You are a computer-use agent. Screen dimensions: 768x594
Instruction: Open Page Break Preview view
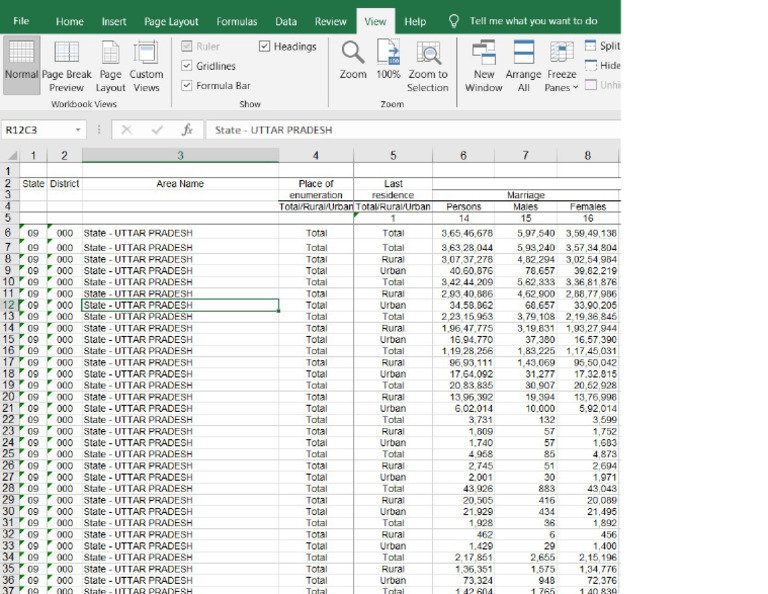[x=67, y=66]
